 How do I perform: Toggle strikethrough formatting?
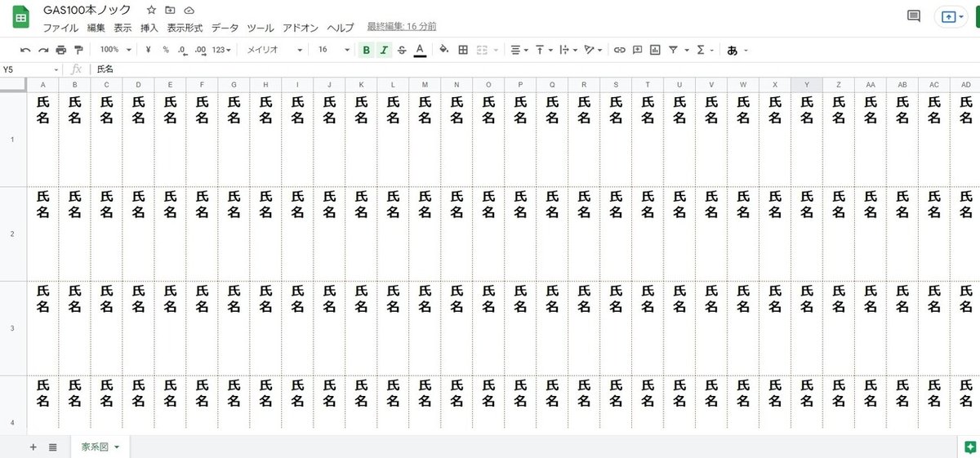click(402, 50)
